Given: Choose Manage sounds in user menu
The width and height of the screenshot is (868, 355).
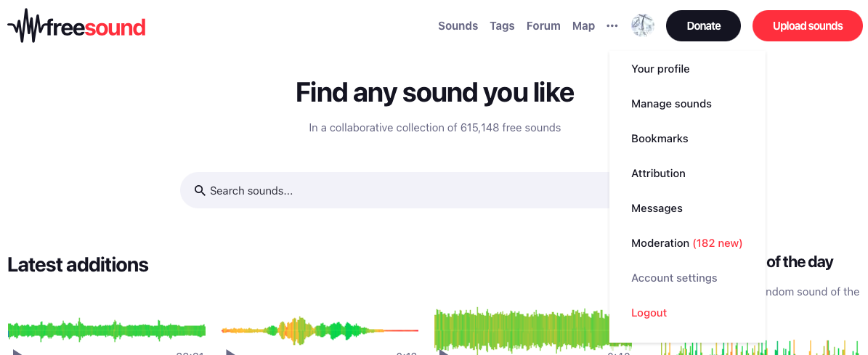Looking at the screenshot, I should pyautogui.click(x=671, y=104).
